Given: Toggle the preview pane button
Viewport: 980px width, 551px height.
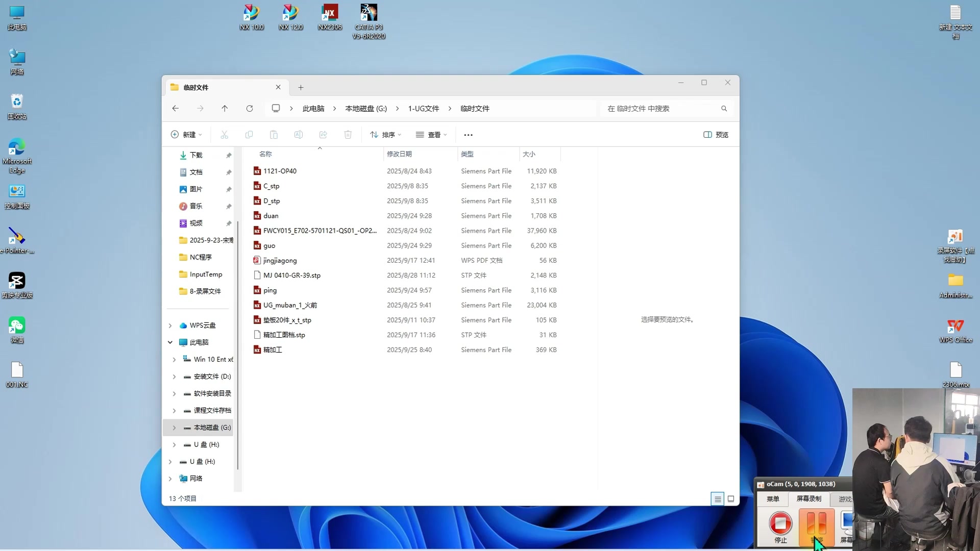Looking at the screenshot, I should click(716, 135).
